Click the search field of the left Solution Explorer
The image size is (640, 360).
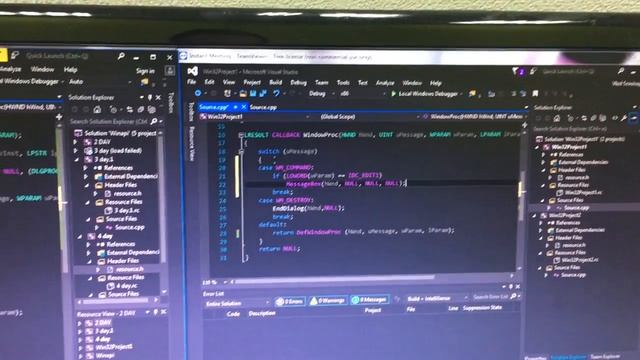point(116,121)
